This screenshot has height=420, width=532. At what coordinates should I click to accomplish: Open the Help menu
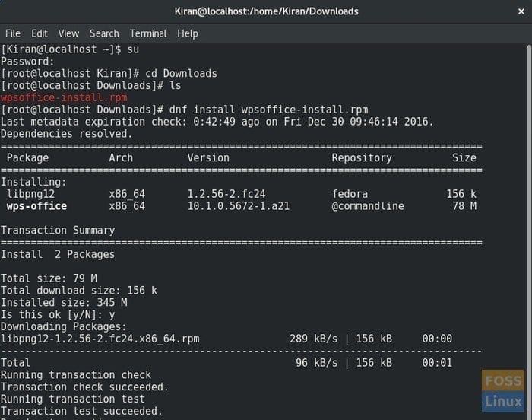[x=188, y=33]
